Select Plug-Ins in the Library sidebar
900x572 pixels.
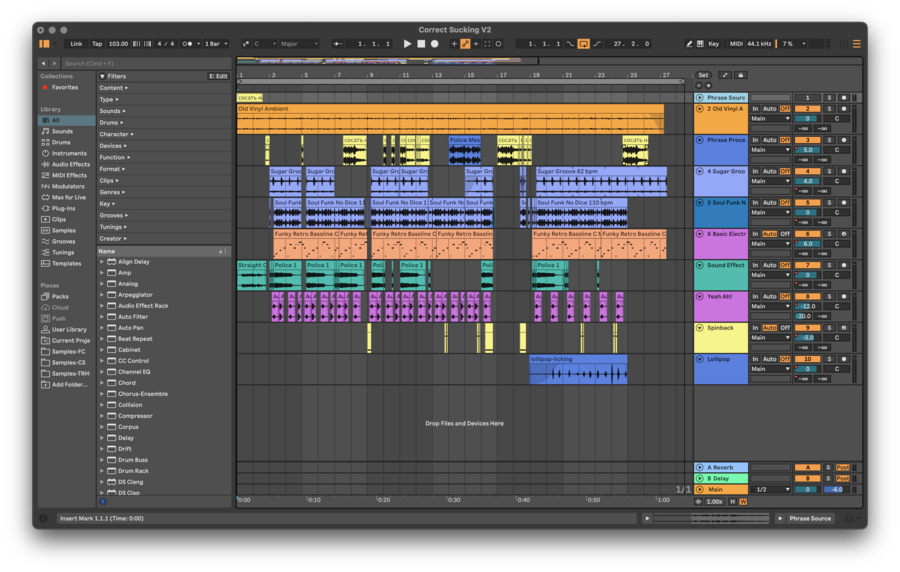point(63,208)
